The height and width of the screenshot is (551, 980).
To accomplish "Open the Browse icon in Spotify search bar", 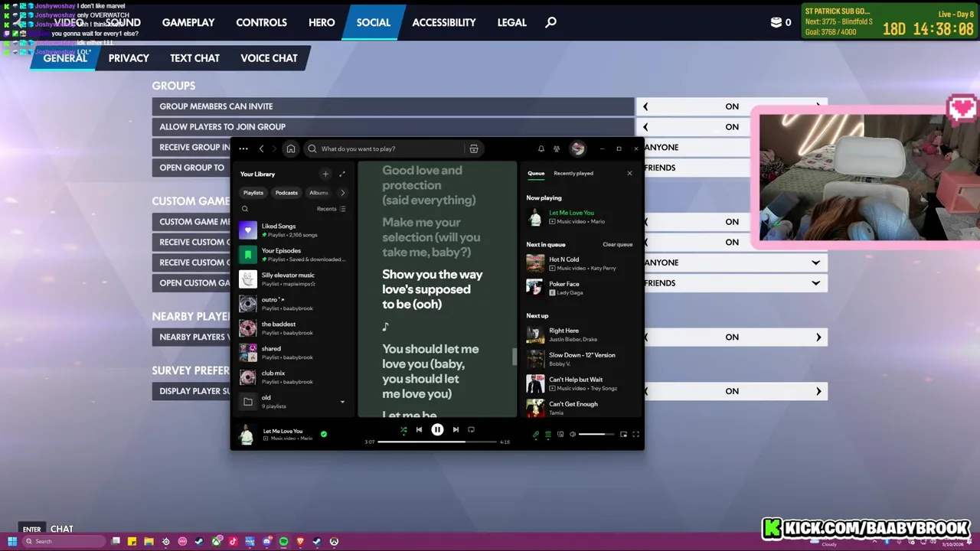I will click(x=474, y=148).
